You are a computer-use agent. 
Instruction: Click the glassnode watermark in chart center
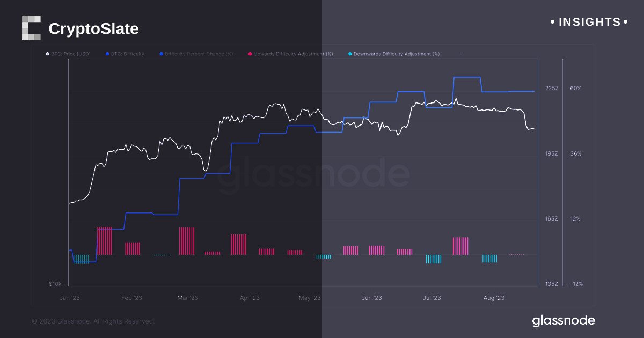pyautogui.click(x=314, y=174)
